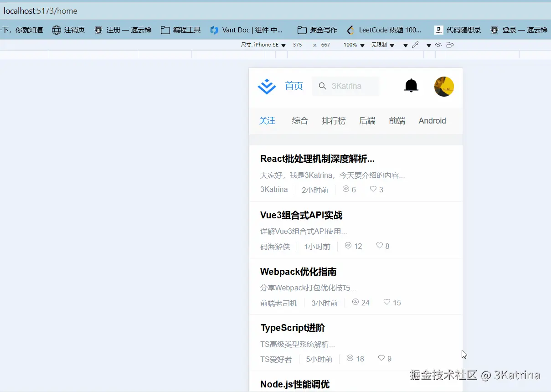
Task: Focus the 3Katrina search field
Action: 345,86
